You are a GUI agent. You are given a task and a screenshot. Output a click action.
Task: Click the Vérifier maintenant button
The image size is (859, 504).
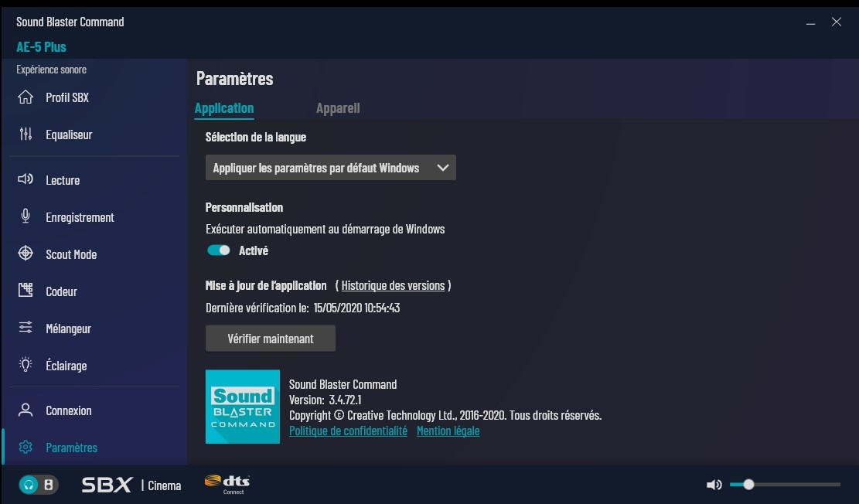point(270,339)
